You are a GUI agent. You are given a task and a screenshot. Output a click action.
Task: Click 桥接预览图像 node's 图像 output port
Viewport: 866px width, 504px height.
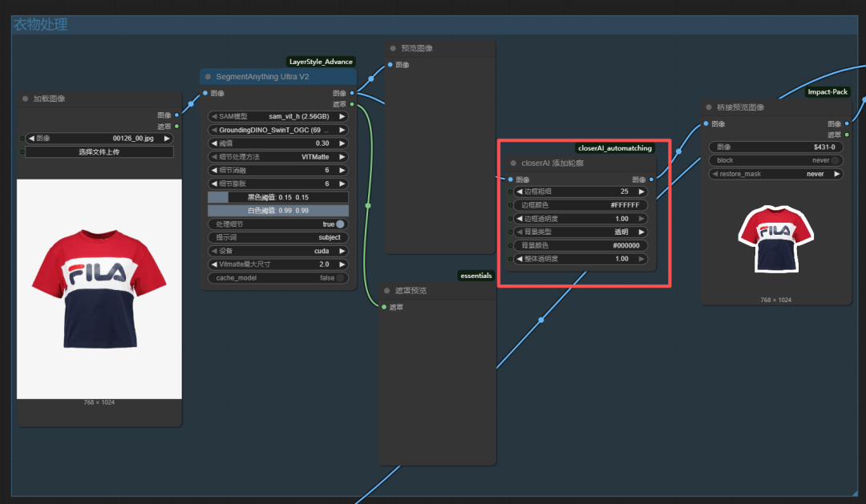(847, 123)
